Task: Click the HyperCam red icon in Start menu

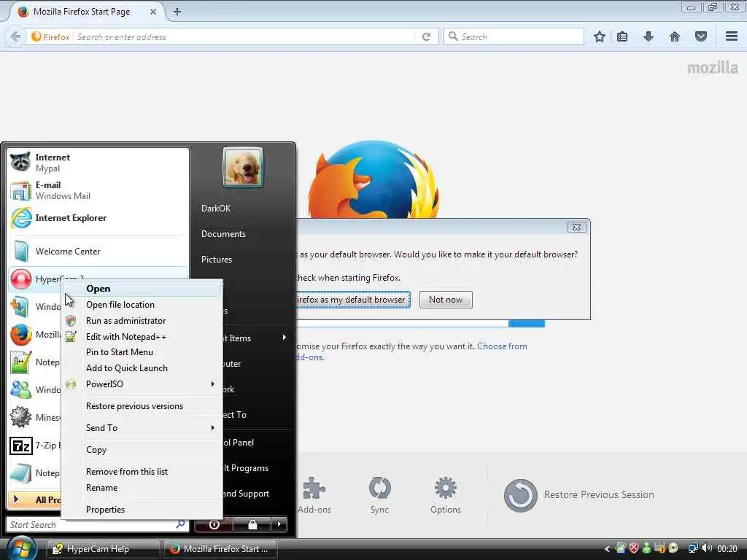Action: (21, 279)
